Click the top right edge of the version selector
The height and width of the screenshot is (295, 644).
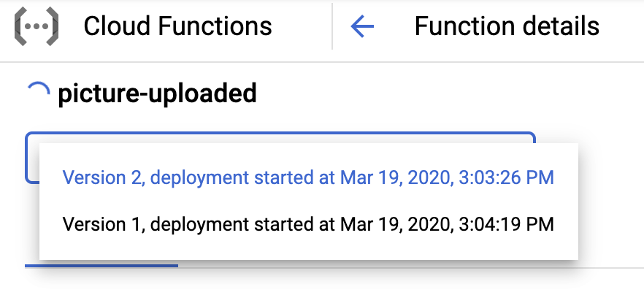point(532,137)
